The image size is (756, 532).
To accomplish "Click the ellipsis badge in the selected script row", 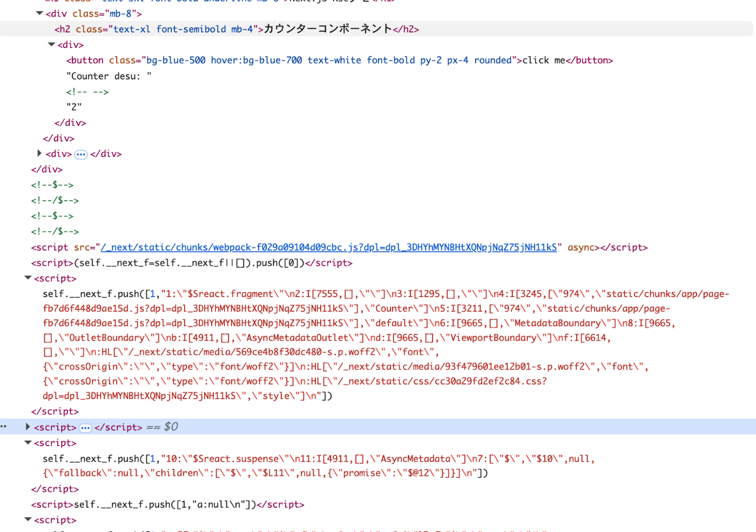I will [85, 428].
